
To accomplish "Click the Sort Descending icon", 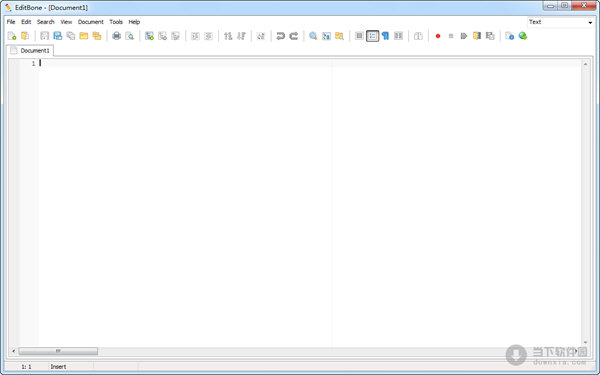I will tap(241, 36).
